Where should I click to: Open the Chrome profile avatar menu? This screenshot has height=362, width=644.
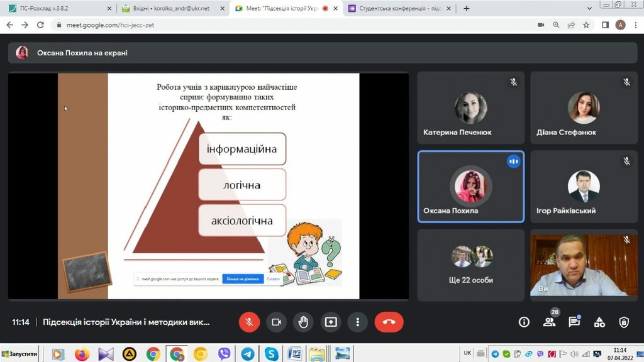pos(620,25)
